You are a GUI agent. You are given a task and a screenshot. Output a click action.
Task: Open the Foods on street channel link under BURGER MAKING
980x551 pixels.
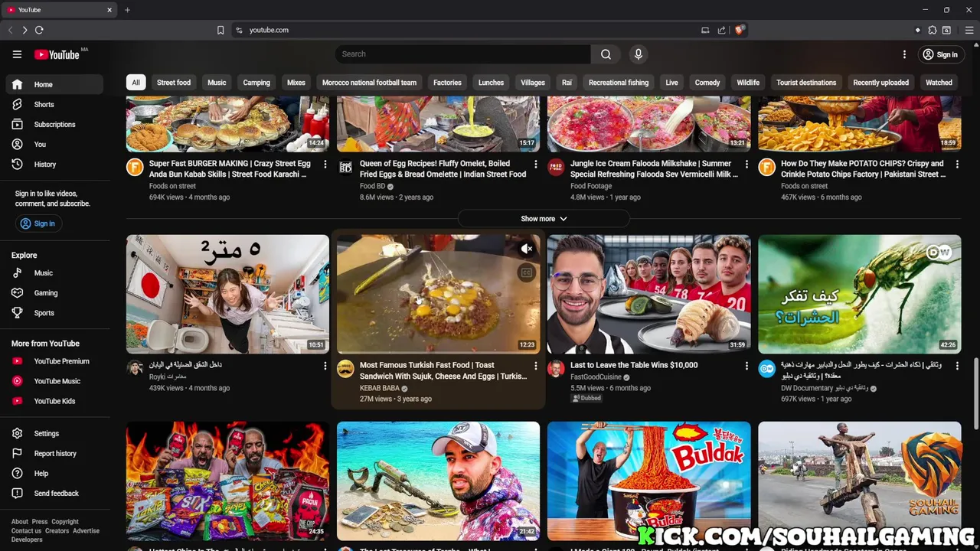(172, 186)
